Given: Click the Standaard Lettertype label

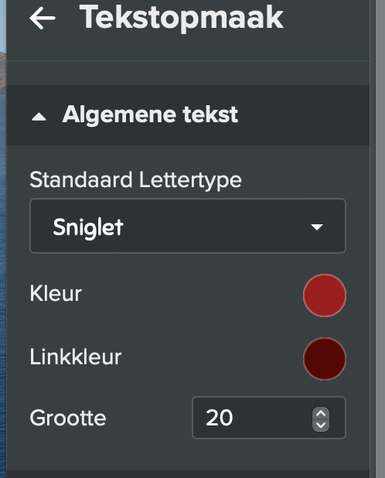Looking at the screenshot, I should coord(136,180).
